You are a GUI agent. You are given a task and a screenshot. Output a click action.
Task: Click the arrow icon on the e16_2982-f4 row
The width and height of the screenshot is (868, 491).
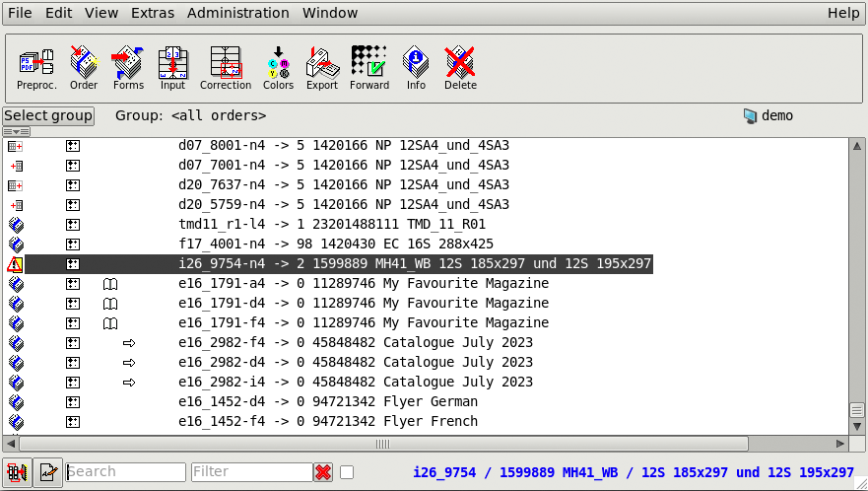click(x=129, y=343)
